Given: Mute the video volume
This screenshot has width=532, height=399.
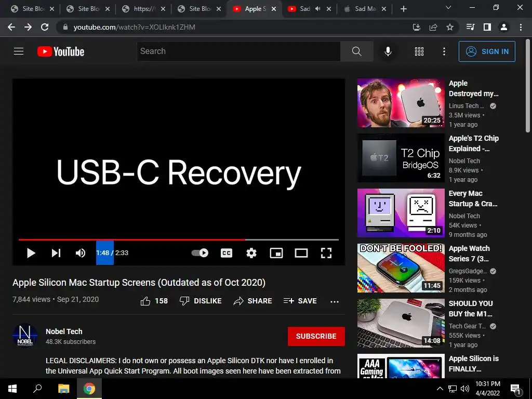Looking at the screenshot, I should [81, 253].
